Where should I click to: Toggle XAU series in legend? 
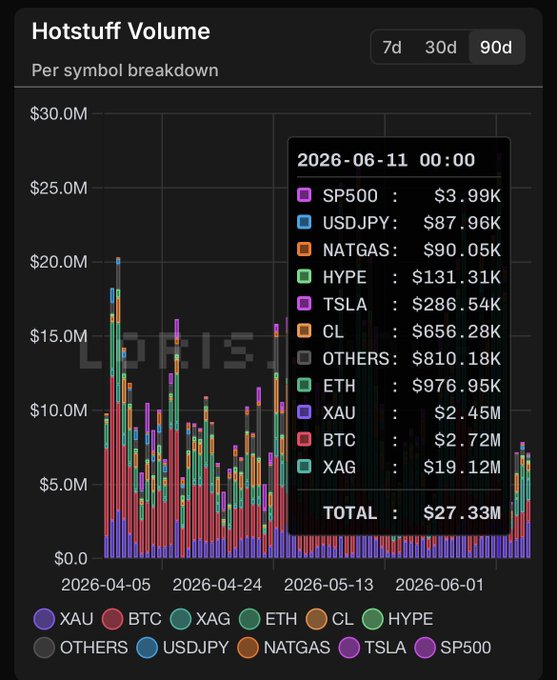[64, 619]
